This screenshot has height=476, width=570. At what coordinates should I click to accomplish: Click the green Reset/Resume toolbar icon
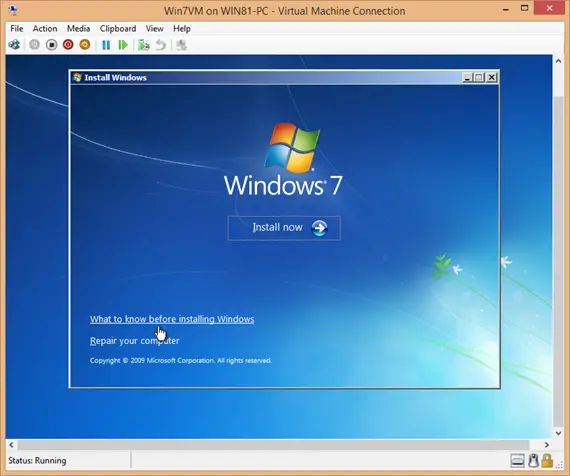point(123,45)
